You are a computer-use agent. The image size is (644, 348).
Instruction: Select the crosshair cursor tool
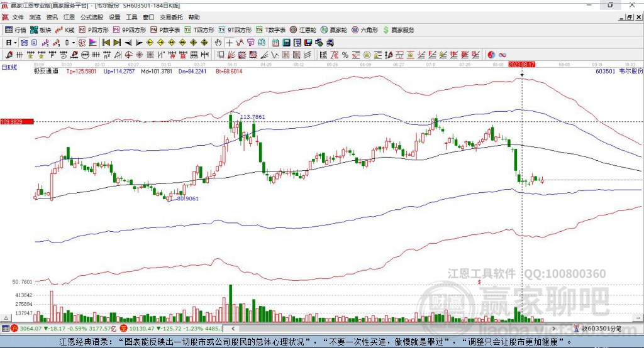pyautogui.click(x=229, y=43)
